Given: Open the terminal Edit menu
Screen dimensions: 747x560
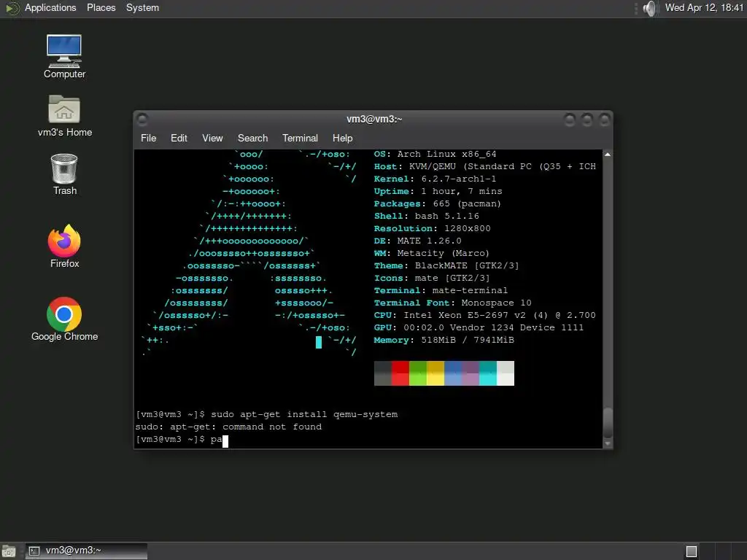Looking at the screenshot, I should click(179, 138).
